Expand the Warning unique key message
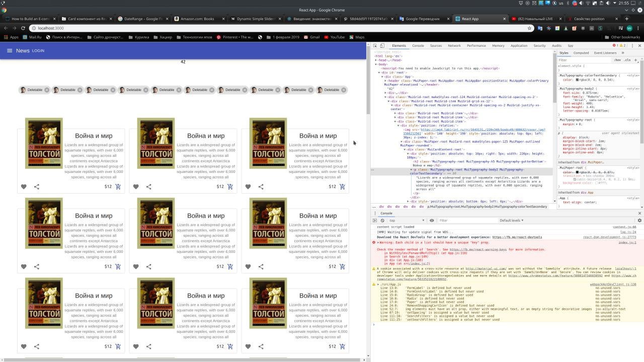The height and width of the screenshot is (362, 644). [x=378, y=242]
